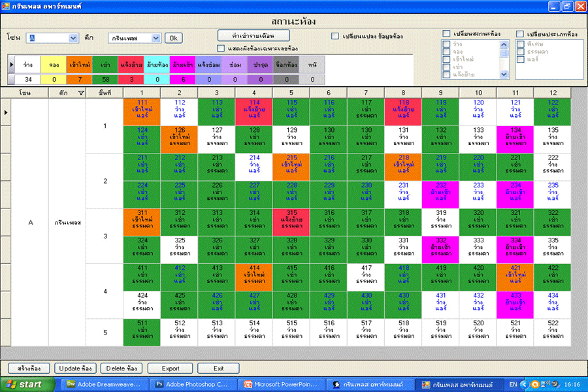
Task: Enable the เปลี่ยนแปลง ข้อมูลห้อง checkbox
Action: pyautogui.click(x=335, y=37)
